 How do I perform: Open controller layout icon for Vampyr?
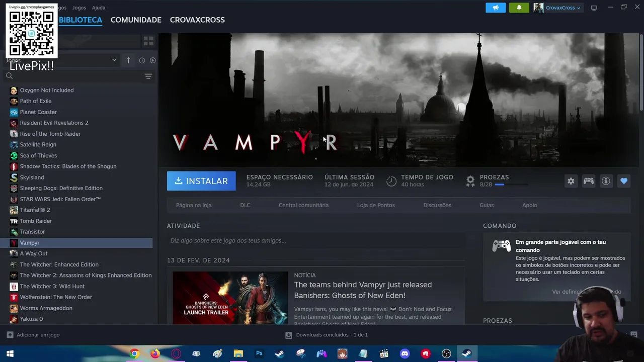pyautogui.click(x=588, y=181)
